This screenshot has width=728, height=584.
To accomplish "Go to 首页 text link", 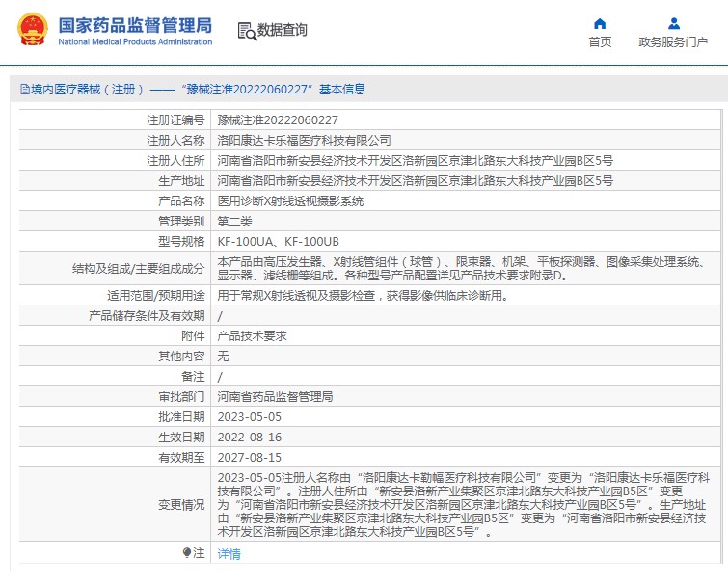I will pyautogui.click(x=600, y=41).
